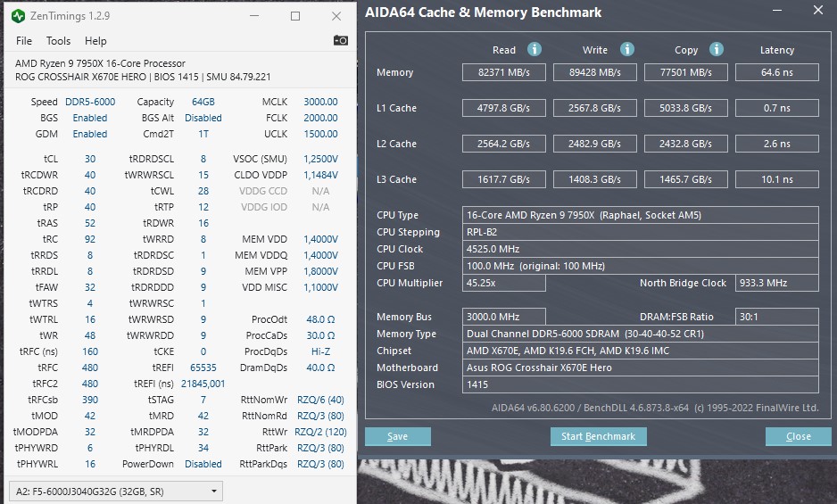Open the memory module selector dropdown
Image resolution: width=837 pixels, height=504 pixels.
tap(116, 492)
